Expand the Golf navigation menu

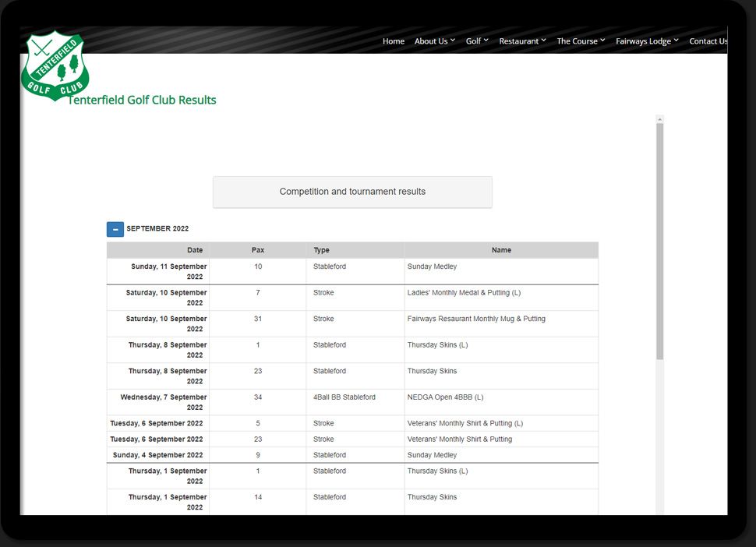476,41
